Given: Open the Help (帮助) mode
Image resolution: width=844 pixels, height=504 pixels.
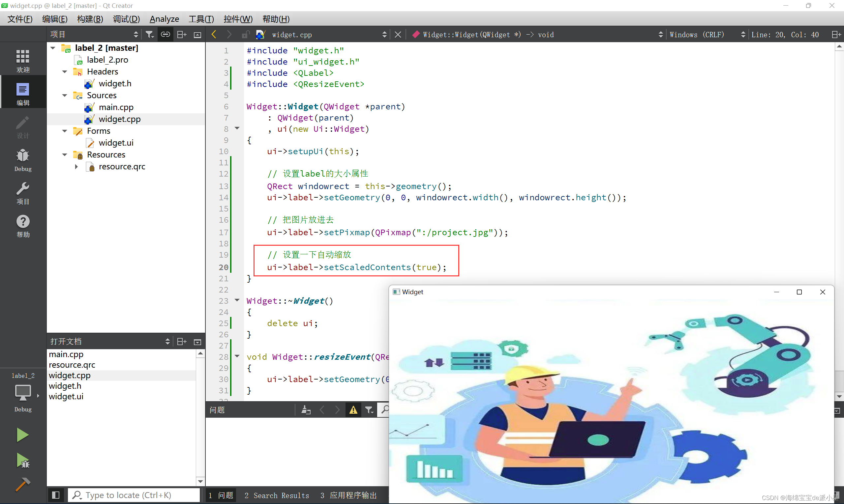Looking at the screenshot, I should point(23,226).
